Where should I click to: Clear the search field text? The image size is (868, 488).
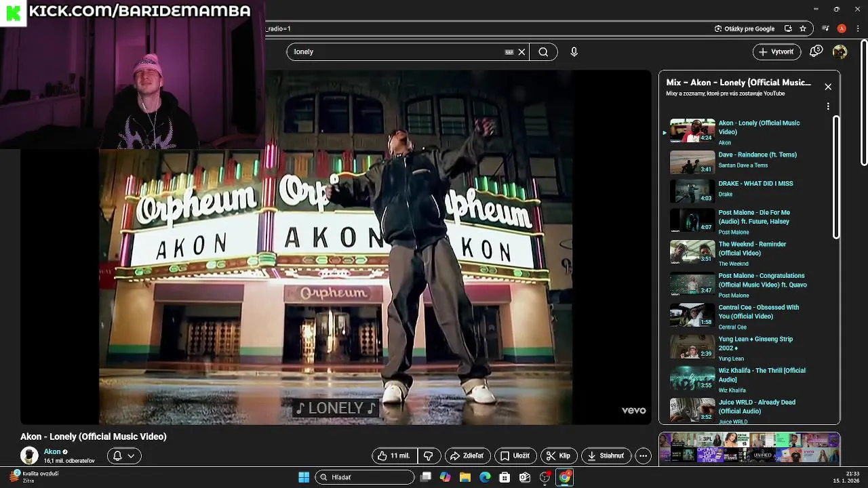click(521, 52)
